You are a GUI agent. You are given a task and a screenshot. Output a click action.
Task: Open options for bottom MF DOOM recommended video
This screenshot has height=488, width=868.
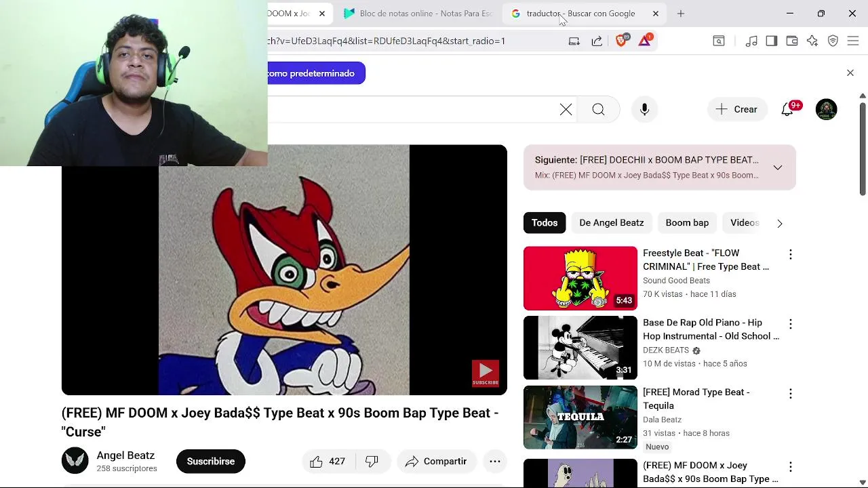coord(790,467)
